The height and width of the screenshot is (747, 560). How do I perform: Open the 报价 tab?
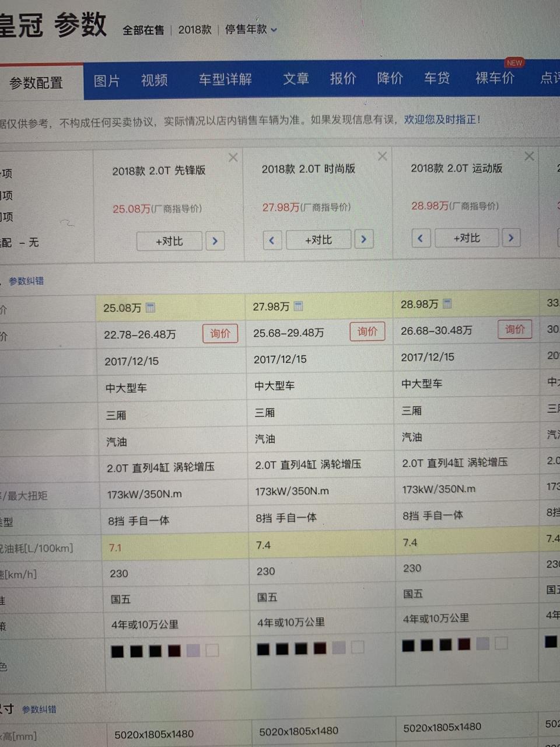[x=343, y=78]
